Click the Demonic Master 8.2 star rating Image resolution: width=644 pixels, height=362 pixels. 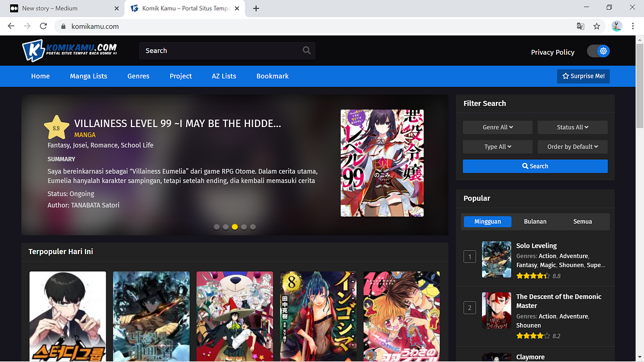point(533,336)
